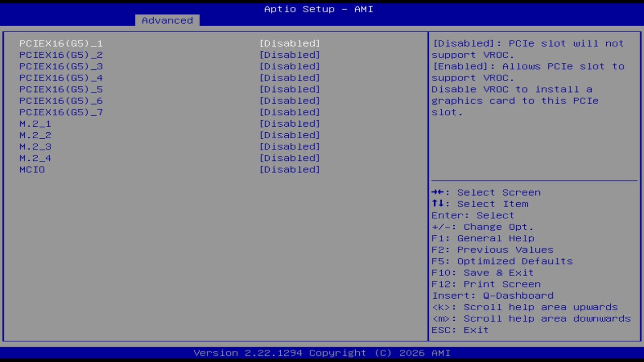644x362 pixels.
Task: Expand the Disabled value for M.2_2
Action: [290, 135]
